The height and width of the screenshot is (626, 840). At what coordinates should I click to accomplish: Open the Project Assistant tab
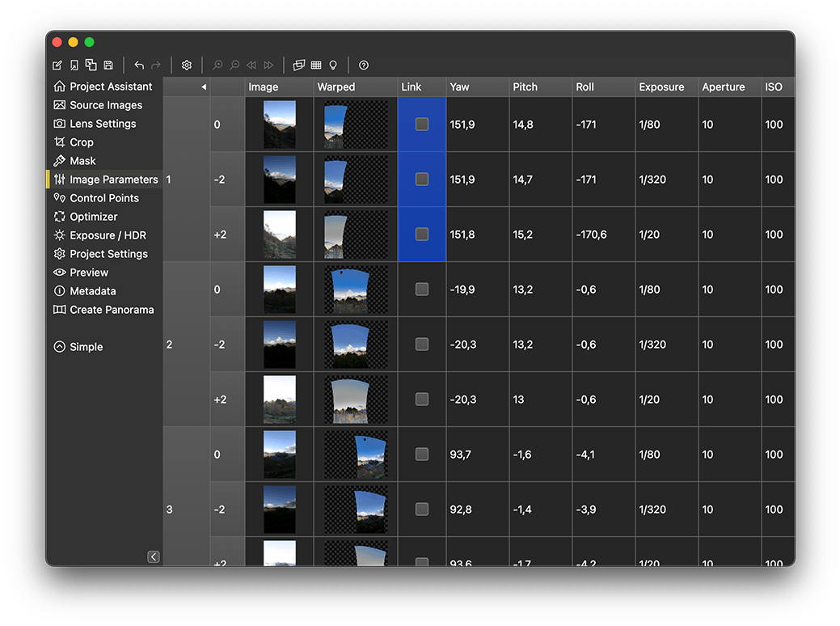pyautogui.click(x=103, y=87)
